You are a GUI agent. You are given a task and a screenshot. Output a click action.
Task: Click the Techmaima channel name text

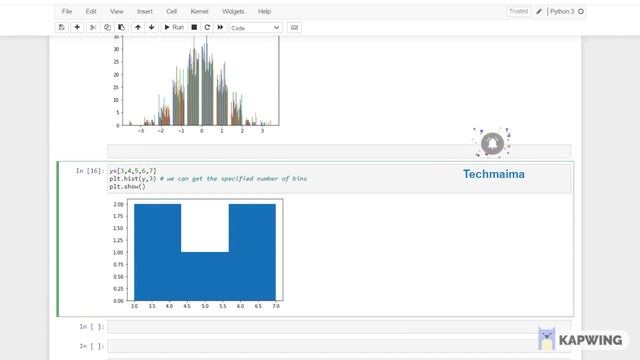pyautogui.click(x=494, y=174)
